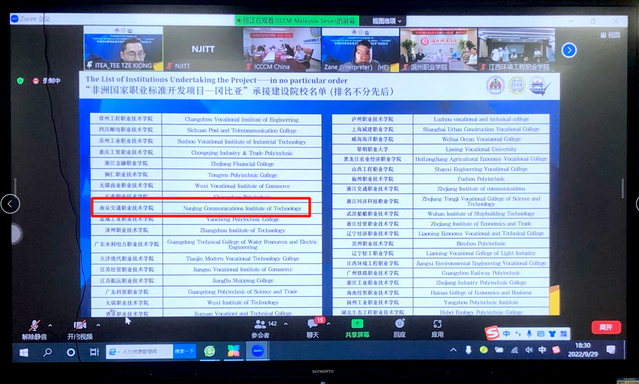639x384 pixels.
Task: Open Windows Start menu
Action: [x=24, y=352]
